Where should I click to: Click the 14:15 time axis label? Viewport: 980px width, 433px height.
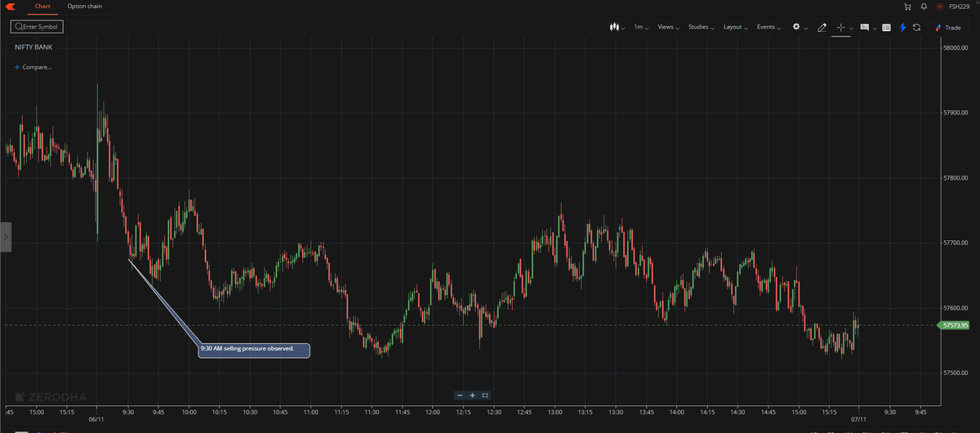(x=708, y=412)
